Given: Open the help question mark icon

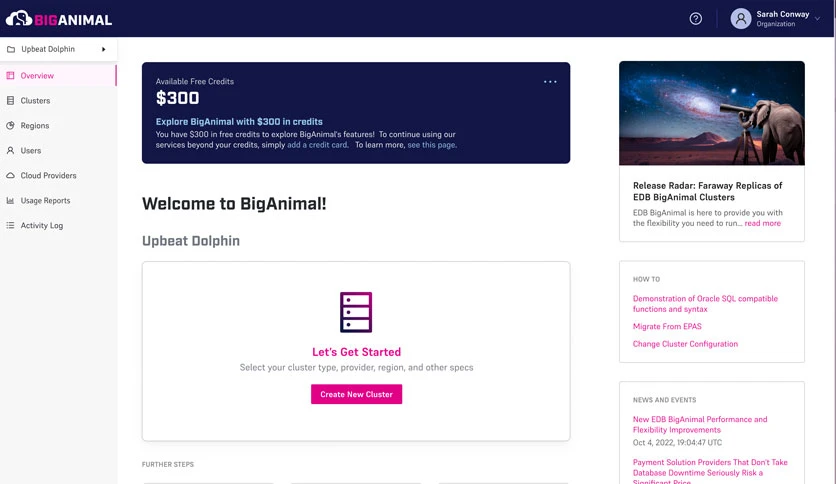Looking at the screenshot, I should pos(695,19).
